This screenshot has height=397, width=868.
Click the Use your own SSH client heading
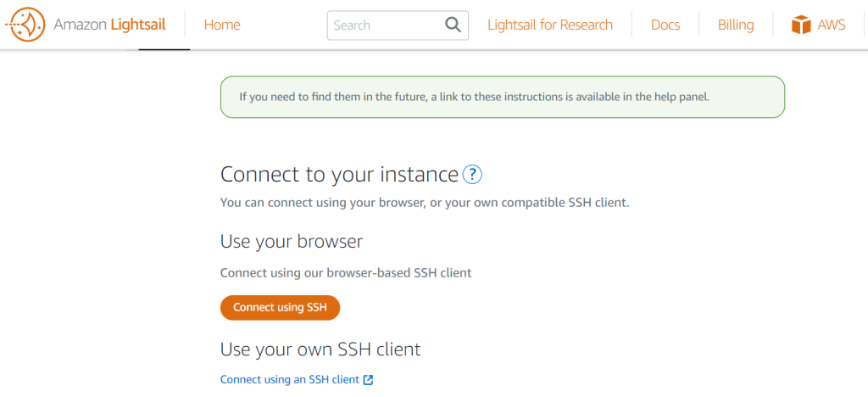(x=320, y=349)
